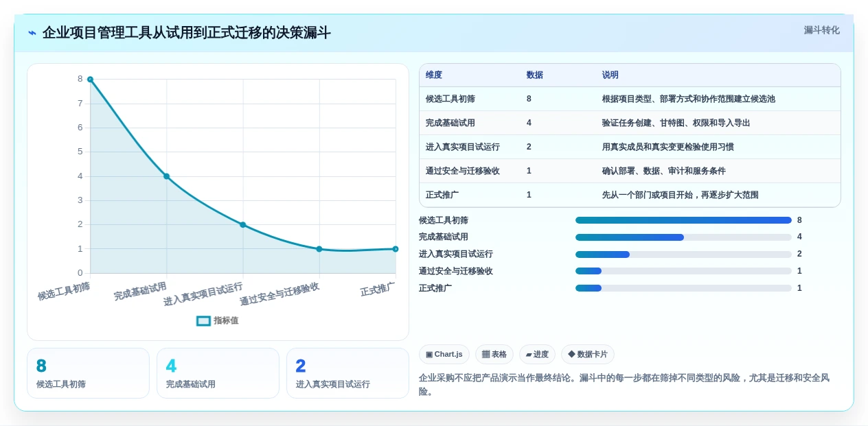Select the chart point at value 2
This screenshot has height=426, width=868.
tap(242, 225)
